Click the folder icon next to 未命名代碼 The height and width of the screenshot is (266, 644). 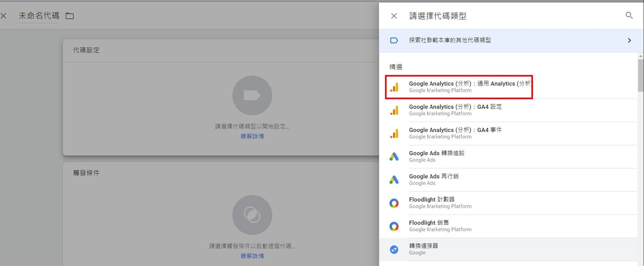(70, 16)
